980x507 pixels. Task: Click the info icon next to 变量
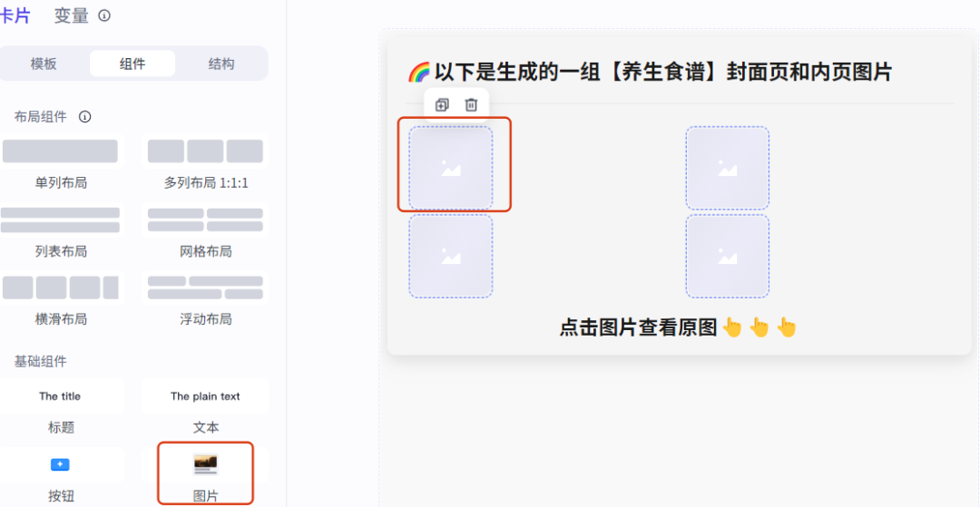tap(104, 15)
